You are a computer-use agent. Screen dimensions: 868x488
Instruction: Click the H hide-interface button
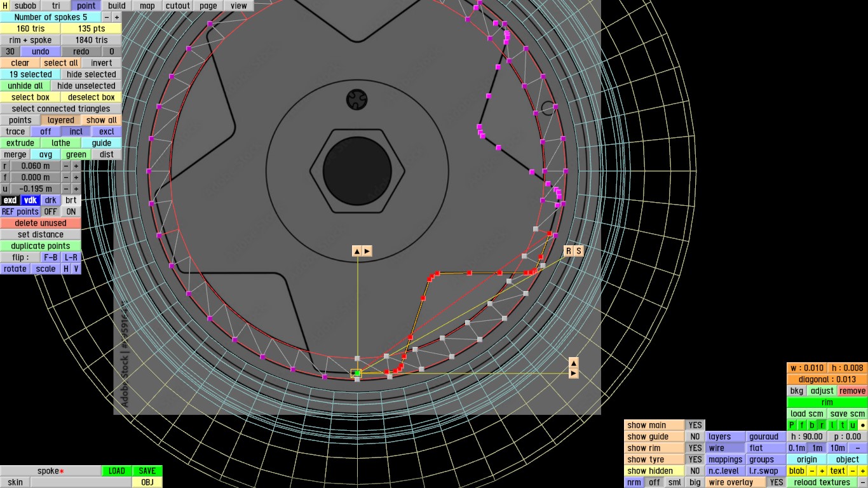(x=5, y=6)
